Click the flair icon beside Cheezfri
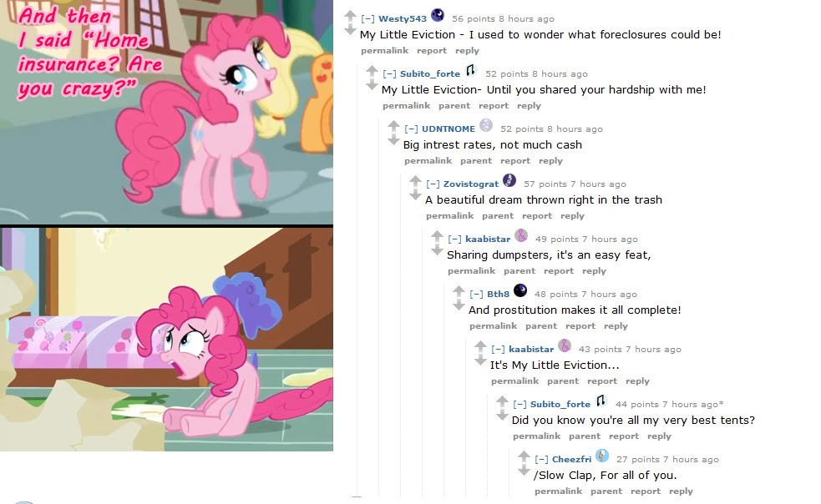Image resolution: width=821 pixels, height=504 pixels. [x=602, y=456]
